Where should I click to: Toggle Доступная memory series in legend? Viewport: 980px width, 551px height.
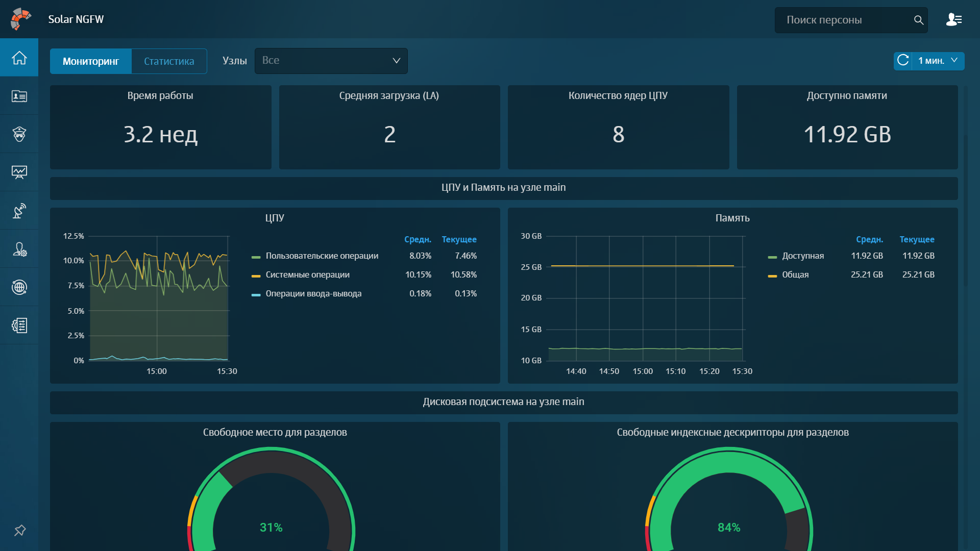(802, 256)
